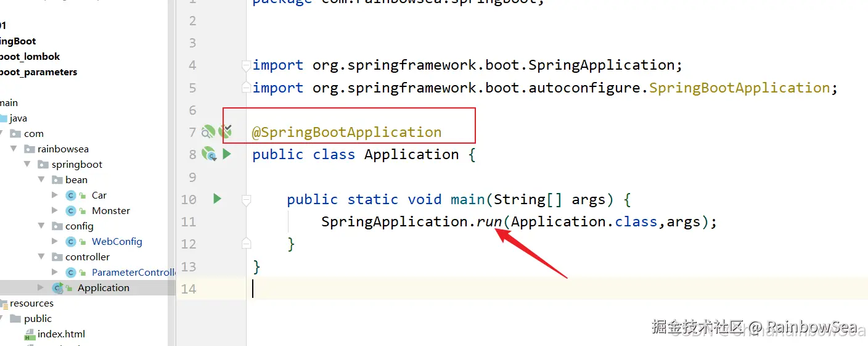Expand the WebConfig class node
868x346 pixels.
55,241
